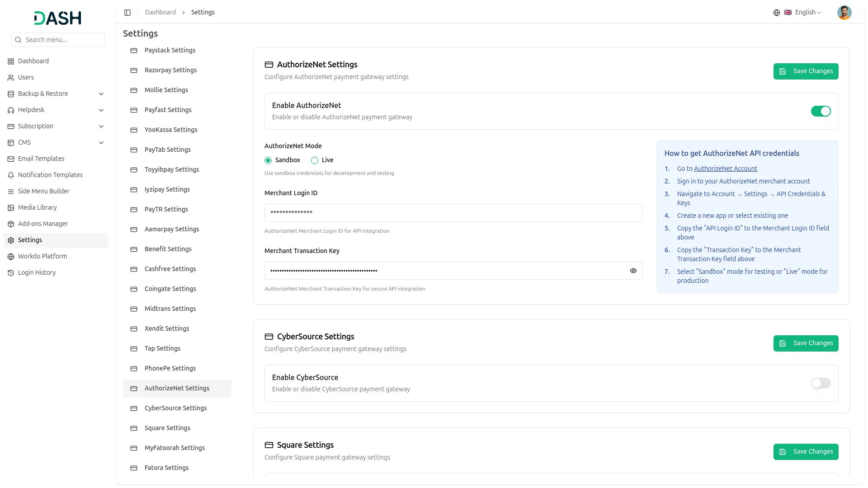Toggle the sidebar panel icon

pyautogui.click(x=127, y=13)
